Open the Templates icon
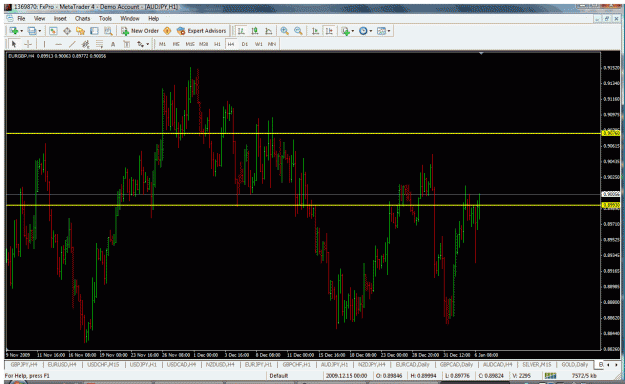Viewport: 625px width, 384px height. pyautogui.click(x=381, y=31)
